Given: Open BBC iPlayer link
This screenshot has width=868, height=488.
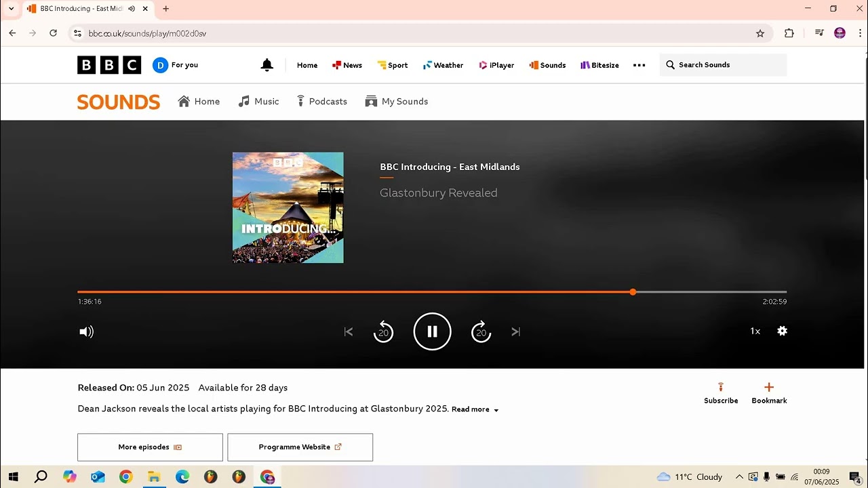Looking at the screenshot, I should [x=496, y=65].
